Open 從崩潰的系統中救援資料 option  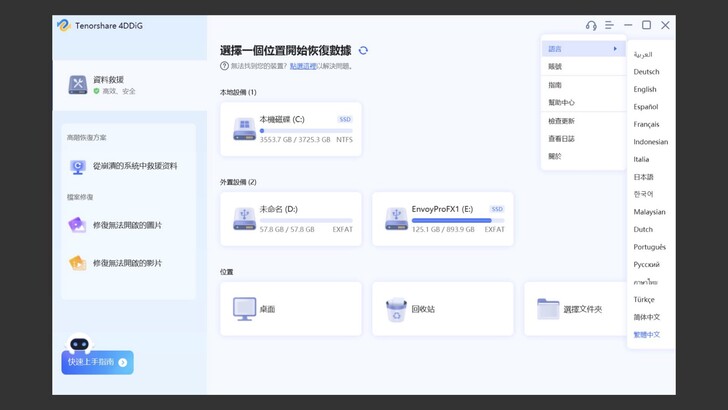click(134, 166)
